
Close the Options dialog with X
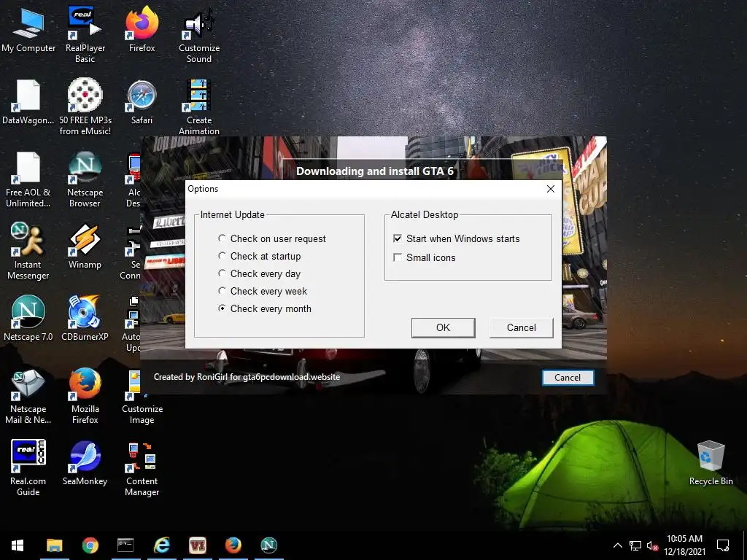[551, 189]
